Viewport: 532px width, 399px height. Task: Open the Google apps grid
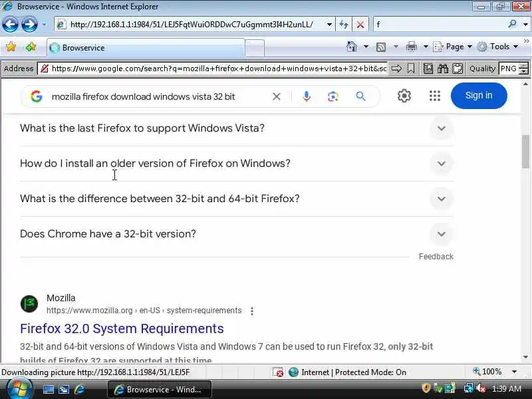point(435,96)
